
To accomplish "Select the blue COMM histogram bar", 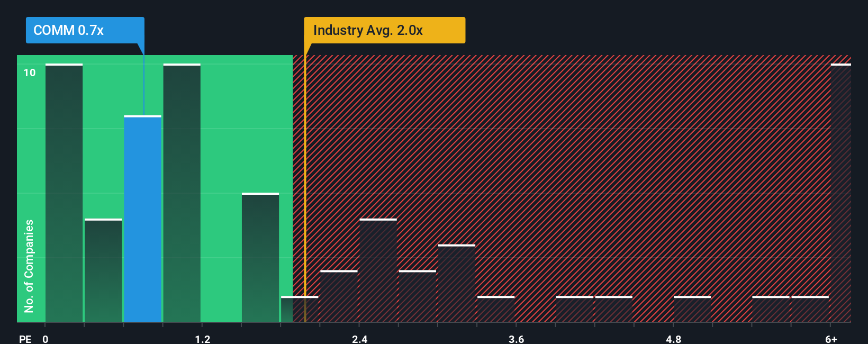I will (142, 219).
